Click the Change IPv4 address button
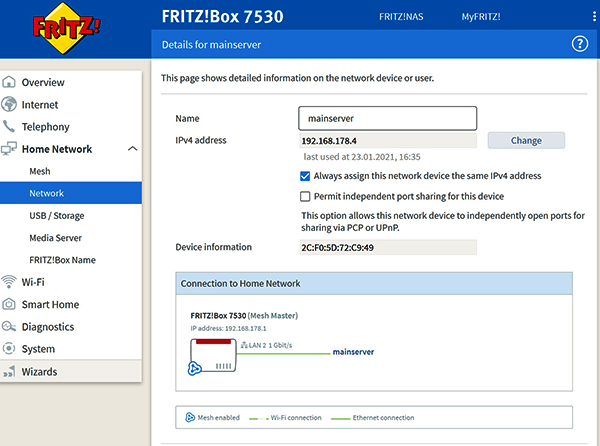The height and width of the screenshot is (446, 600). [526, 140]
